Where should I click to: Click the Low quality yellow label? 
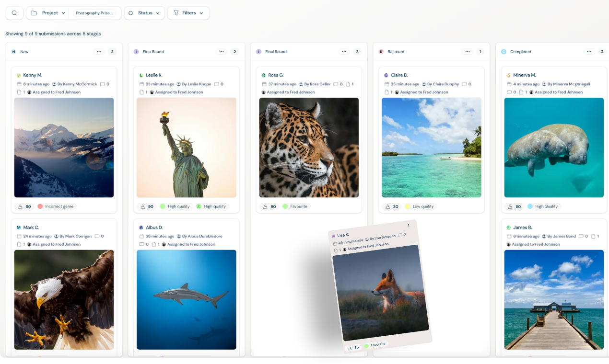pyautogui.click(x=420, y=206)
